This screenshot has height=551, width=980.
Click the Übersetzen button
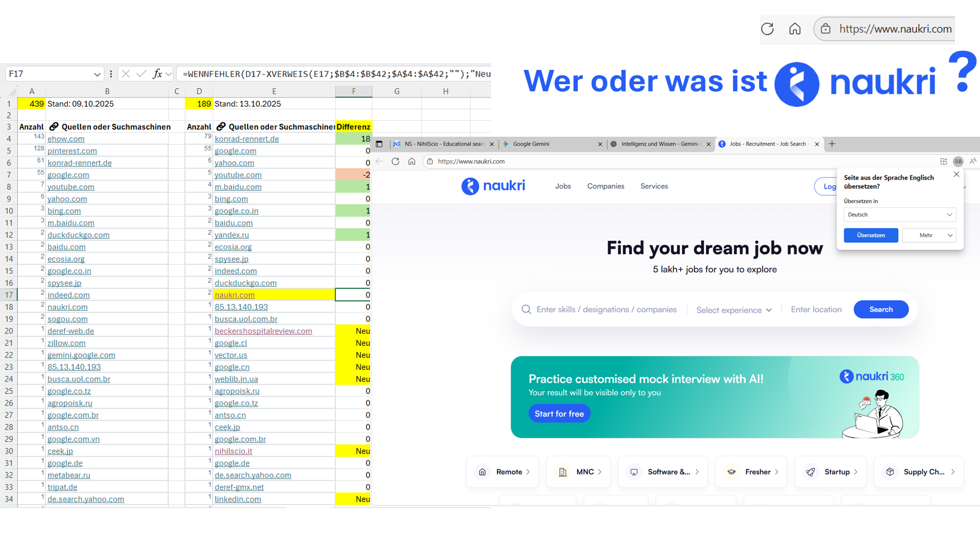pos(870,235)
